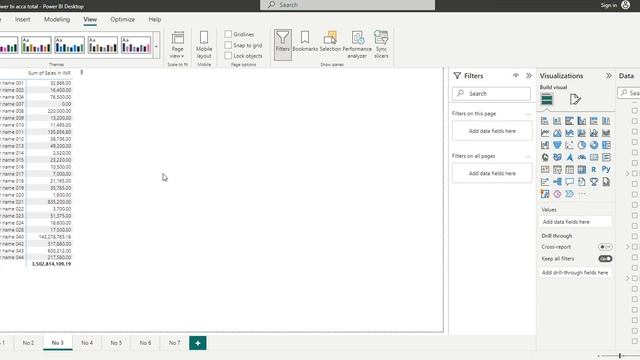Go to page tab No 2

pyautogui.click(x=28, y=343)
